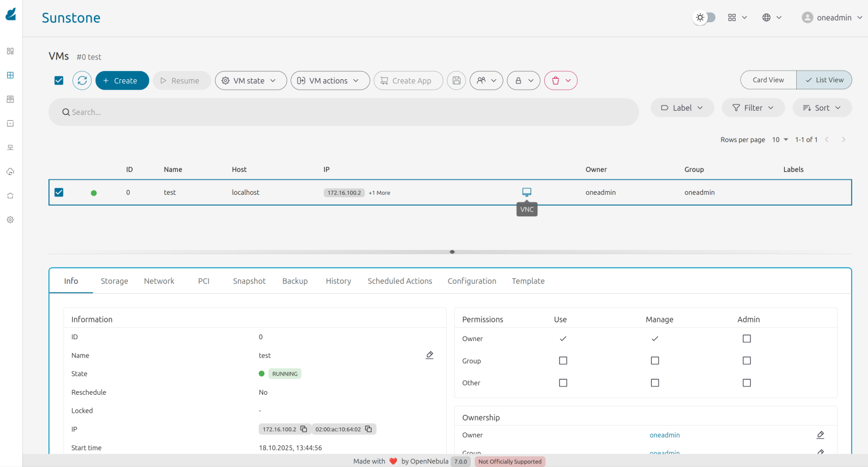Open VNC console for test VM
868x467 pixels.
[x=527, y=192]
